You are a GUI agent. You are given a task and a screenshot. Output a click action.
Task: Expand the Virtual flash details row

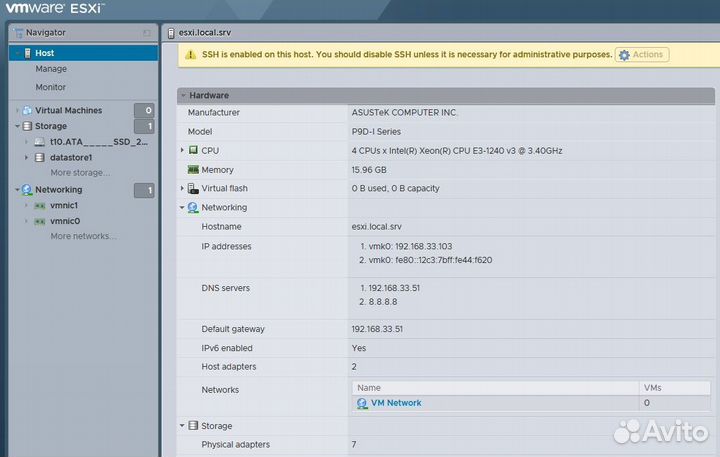click(182, 188)
